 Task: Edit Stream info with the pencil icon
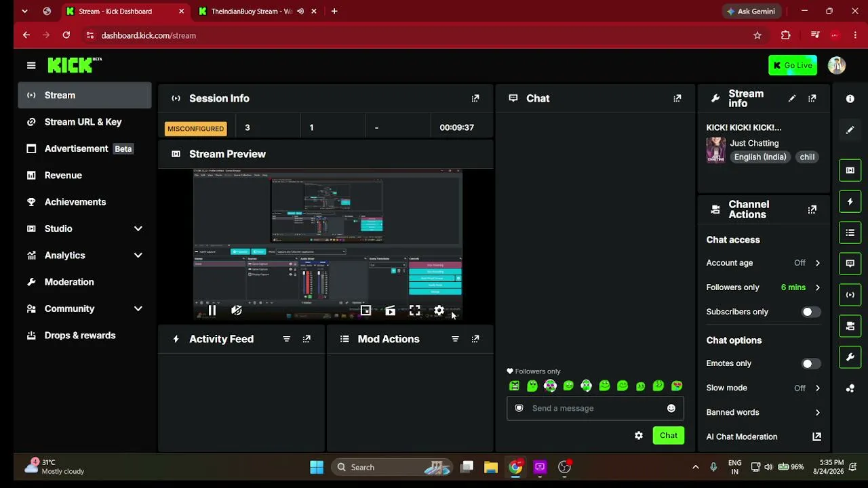tap(792, 98)
